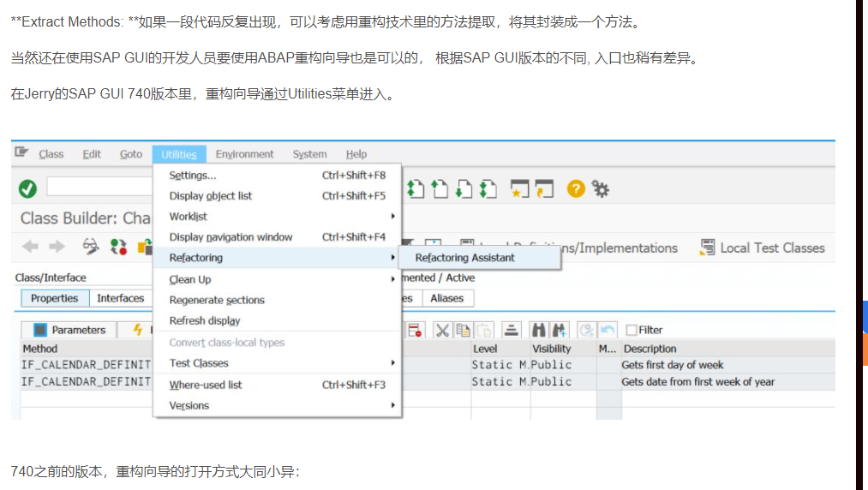Viewport: 868px width, 490px height.
Task: Open the System menu
Action: point(309,154)
